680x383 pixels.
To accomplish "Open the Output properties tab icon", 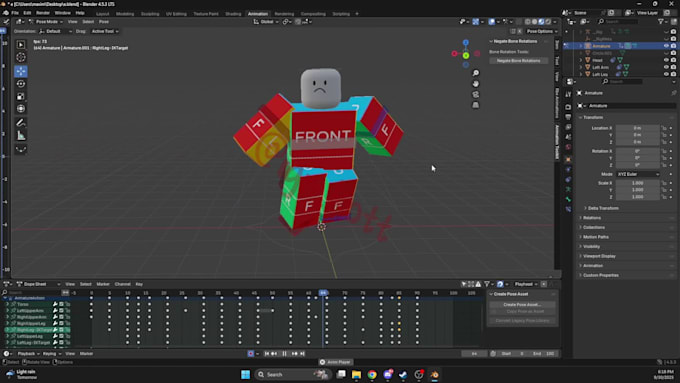I will 568,117.
